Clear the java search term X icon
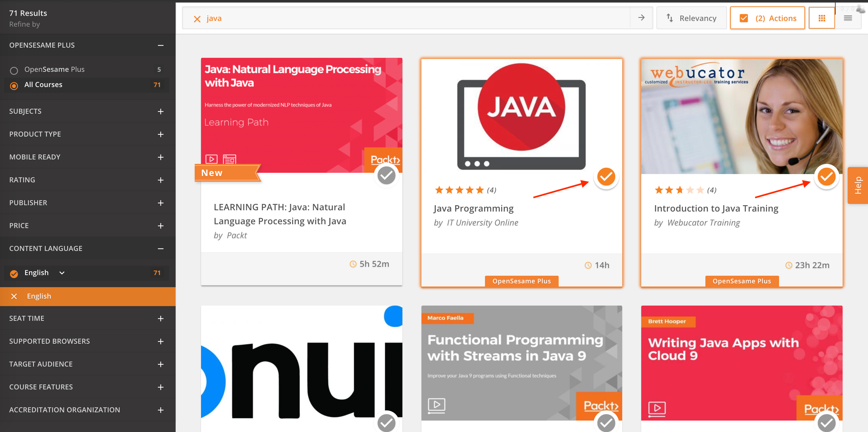This screenshot has height=432, width=868. coord(197,19)
